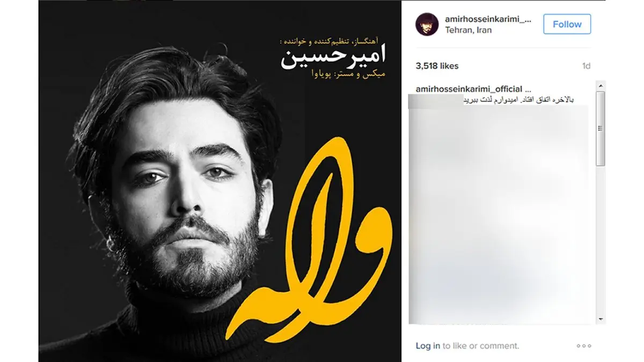
Task: Follow the amirhosseinkarimi account
Action: tap(567, 24)
